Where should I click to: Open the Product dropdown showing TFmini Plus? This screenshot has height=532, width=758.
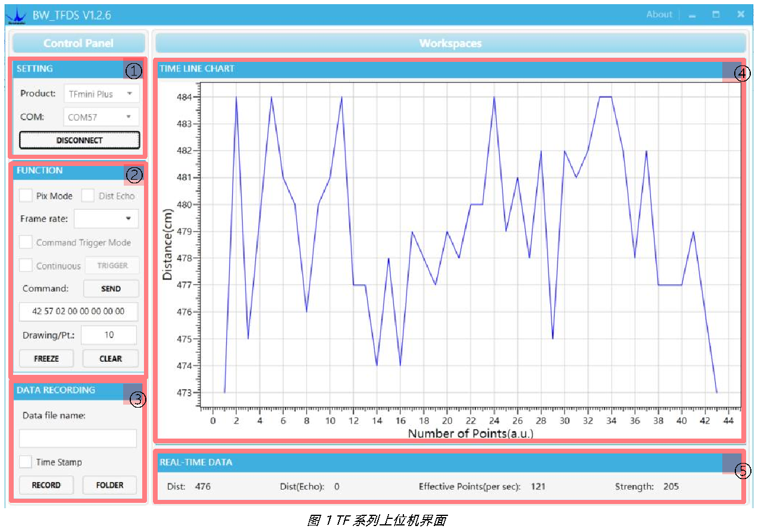101,94
